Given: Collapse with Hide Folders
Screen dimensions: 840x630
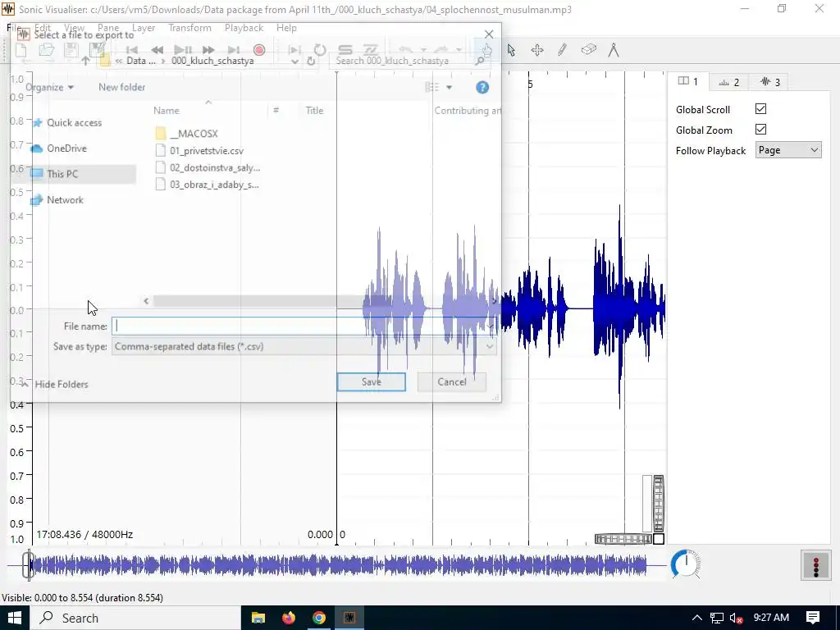Looking at the screenshot, I should tap(55, 384).
